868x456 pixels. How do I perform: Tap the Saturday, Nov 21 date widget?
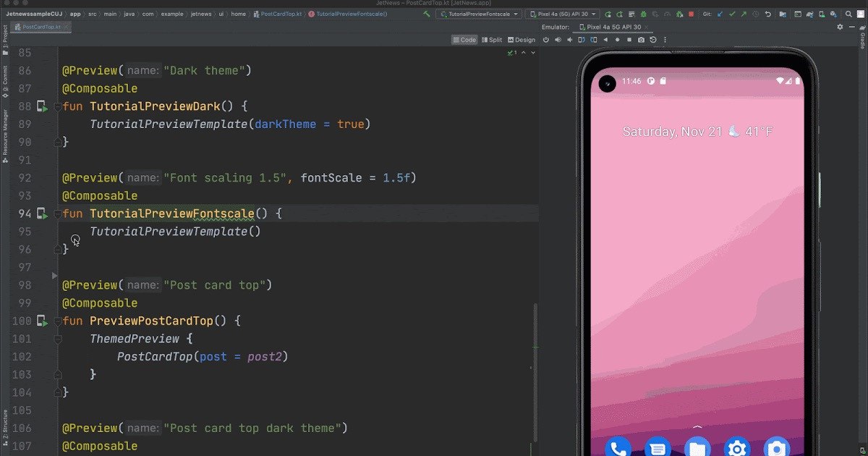[x=672, y=132]
